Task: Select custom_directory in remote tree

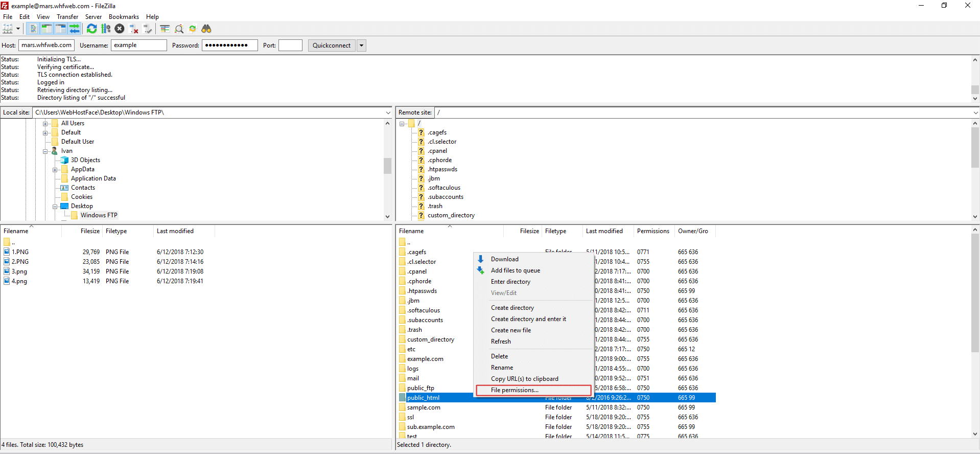Action: point(451,215)
